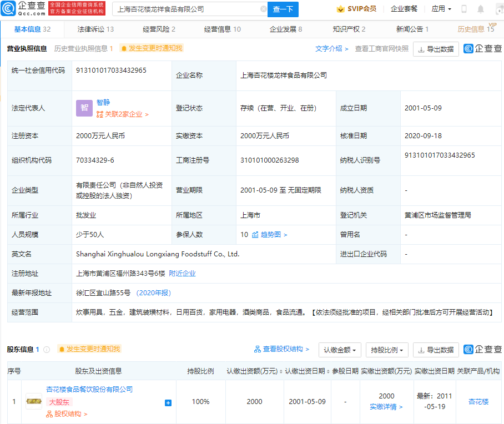
Task: Click into the company search input field
Action: click(x=190, y=9)
